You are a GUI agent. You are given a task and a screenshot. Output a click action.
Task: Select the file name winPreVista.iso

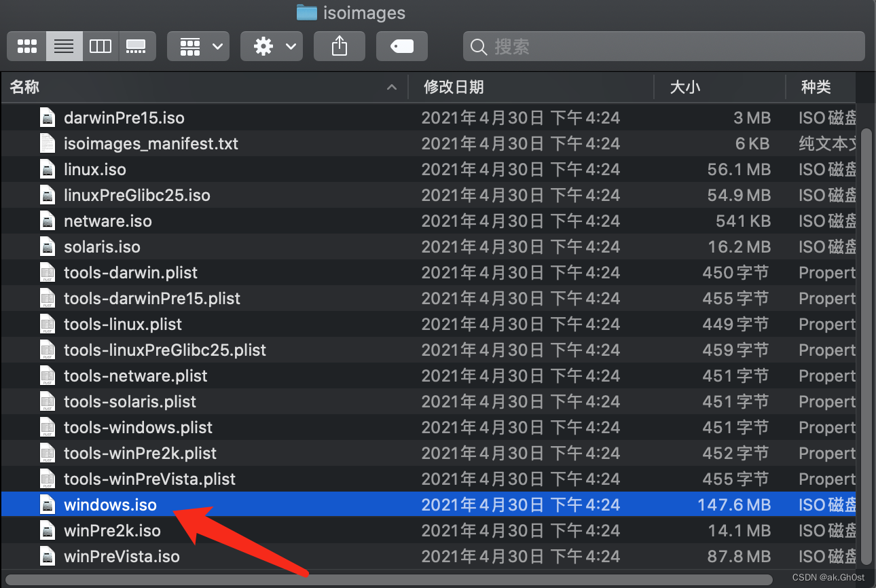pos(122,556)
